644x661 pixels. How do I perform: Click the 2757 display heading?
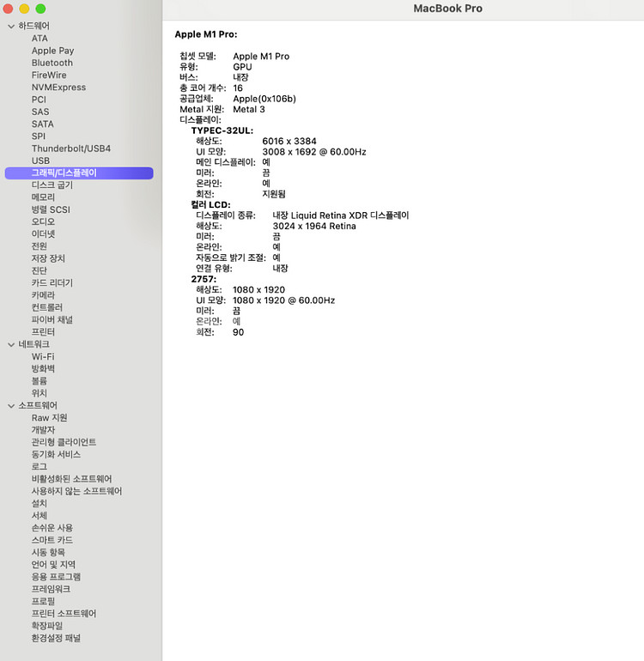(204, 279)
